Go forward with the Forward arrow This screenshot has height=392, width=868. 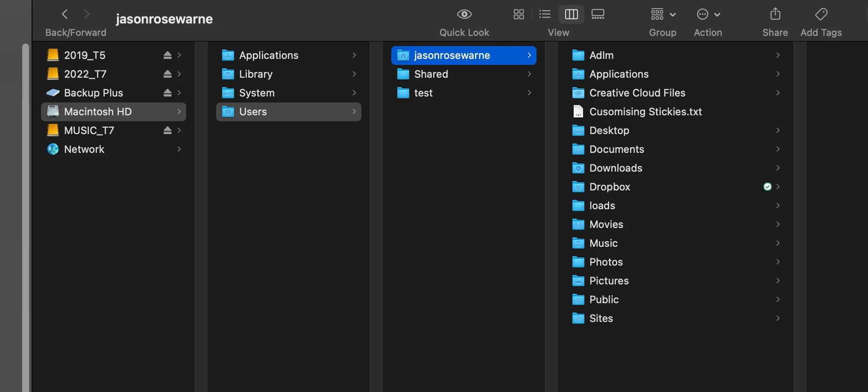pos(86,14)
